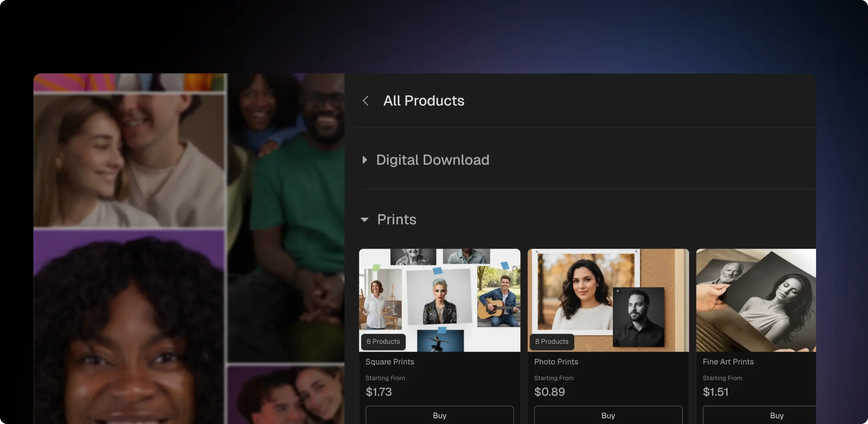Buy Square Prints
868x424 pixels.
(439, 415)
